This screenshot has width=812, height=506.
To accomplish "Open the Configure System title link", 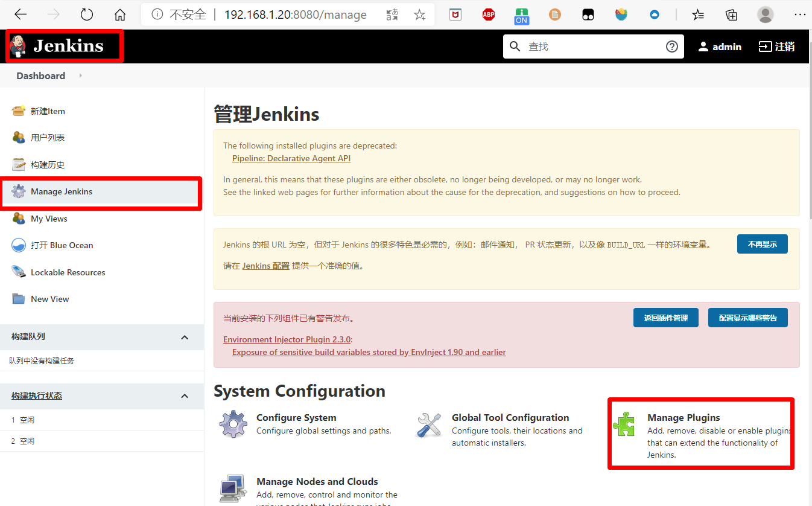I will point(296,417).
